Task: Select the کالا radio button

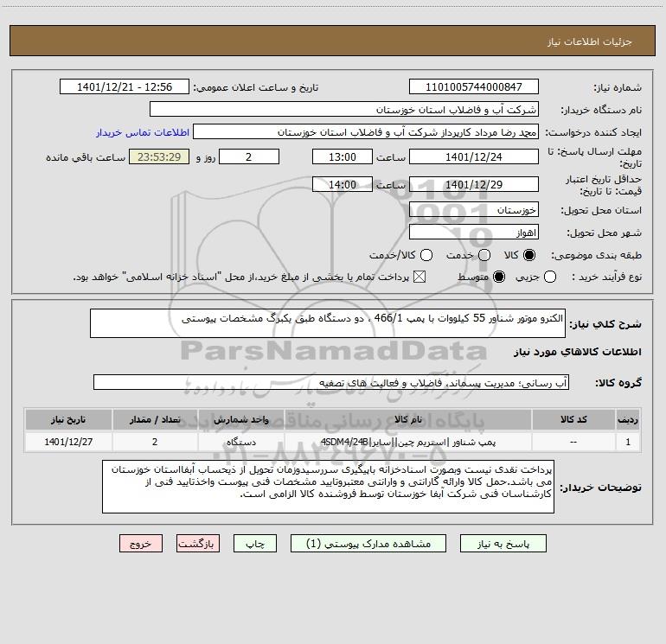Action: click(529, 255)
